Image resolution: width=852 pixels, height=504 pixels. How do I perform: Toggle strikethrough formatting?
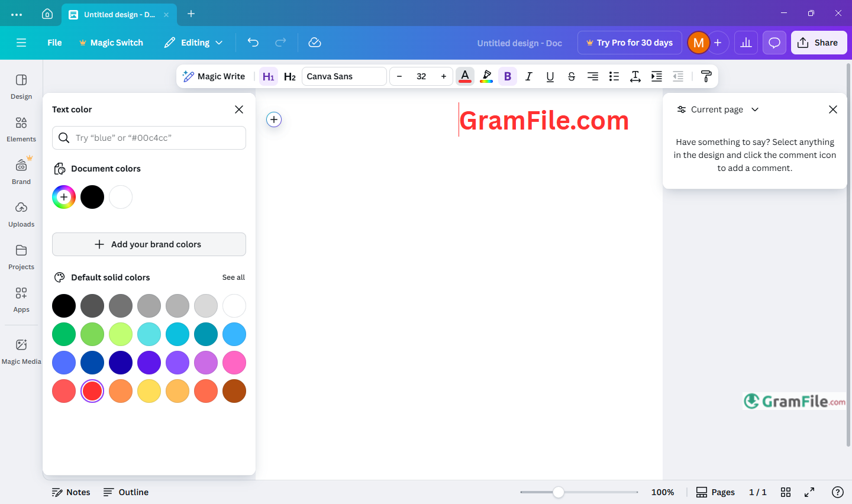point(572,76)
